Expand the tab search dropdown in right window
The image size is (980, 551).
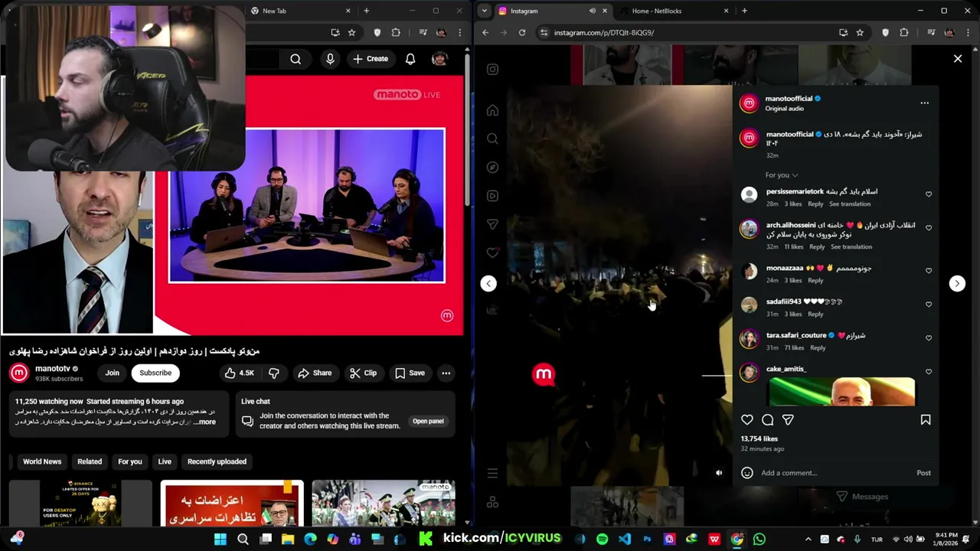click(x=485, y=11)
